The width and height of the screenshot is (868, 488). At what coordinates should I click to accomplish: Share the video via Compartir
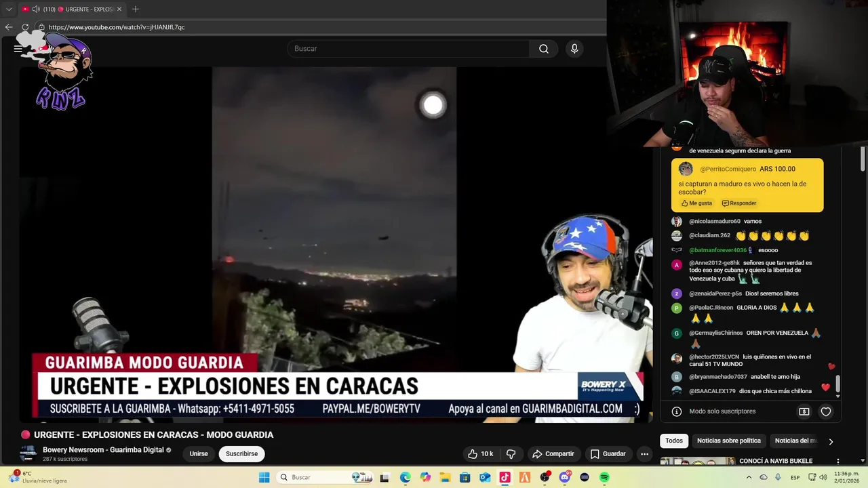click(553, 454)
